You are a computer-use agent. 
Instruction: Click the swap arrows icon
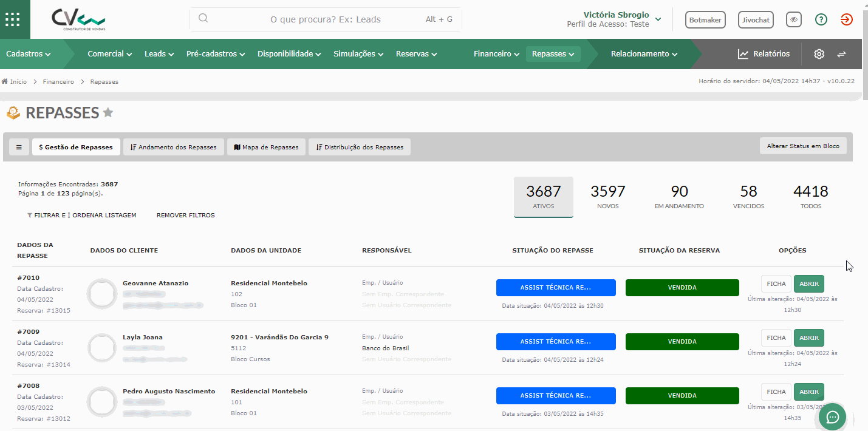[841, 54]
